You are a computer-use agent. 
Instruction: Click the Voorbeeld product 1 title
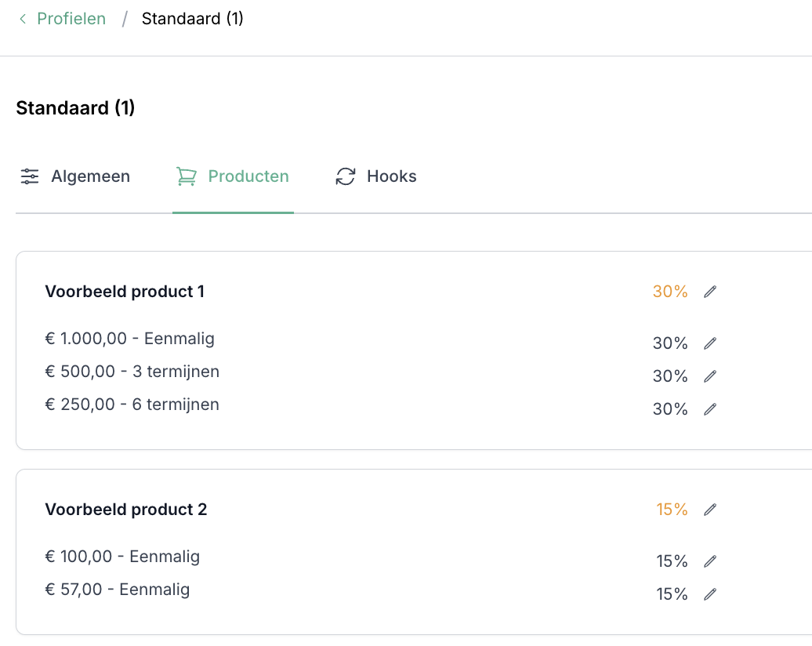(125, 292)
